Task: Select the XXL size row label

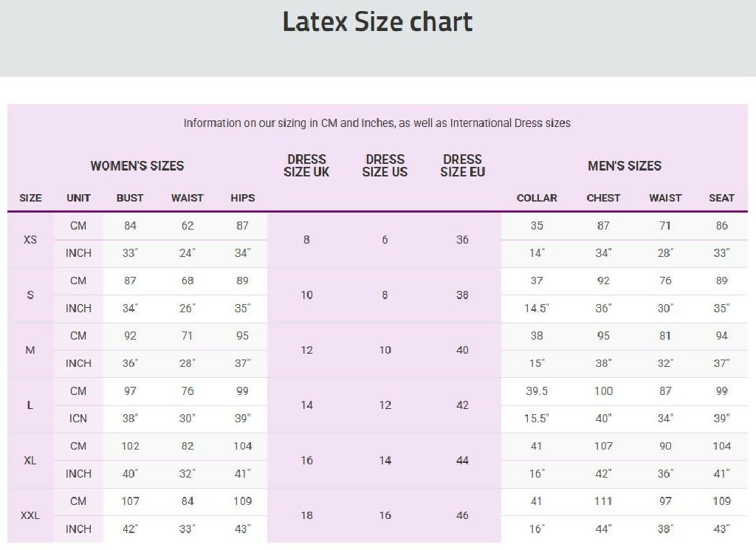Action: (x=30, y=515)
